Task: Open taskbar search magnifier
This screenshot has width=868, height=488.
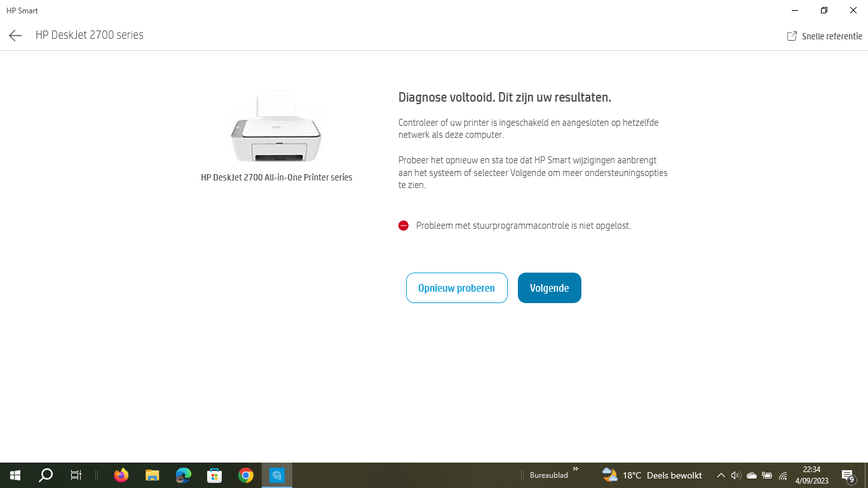Action: click(46, 475)
